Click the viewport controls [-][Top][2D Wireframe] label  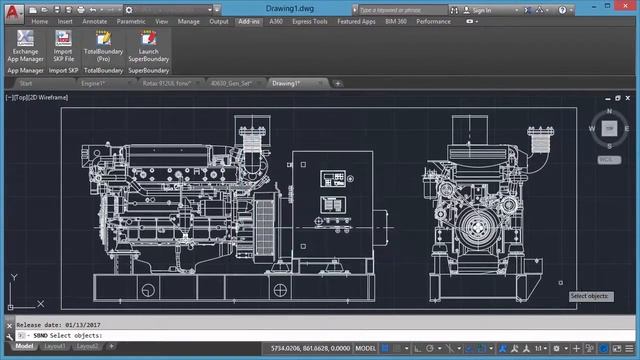click(x=37, y=98)
